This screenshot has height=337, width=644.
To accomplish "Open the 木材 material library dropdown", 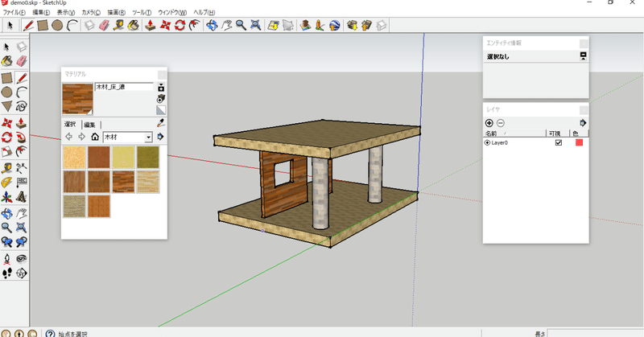I will (148, 137).
